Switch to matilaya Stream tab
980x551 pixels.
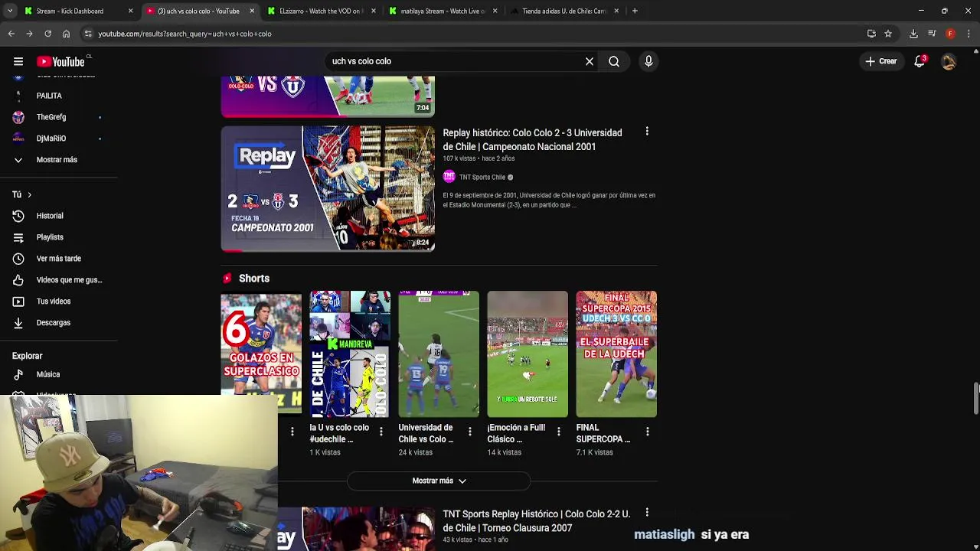click(x=443, y=11)
